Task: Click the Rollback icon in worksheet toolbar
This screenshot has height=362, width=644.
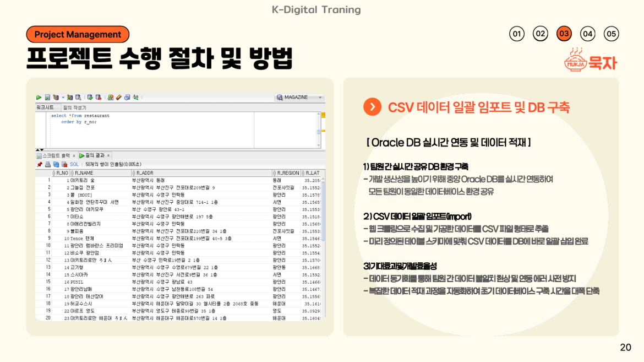Action: [98, 98]
